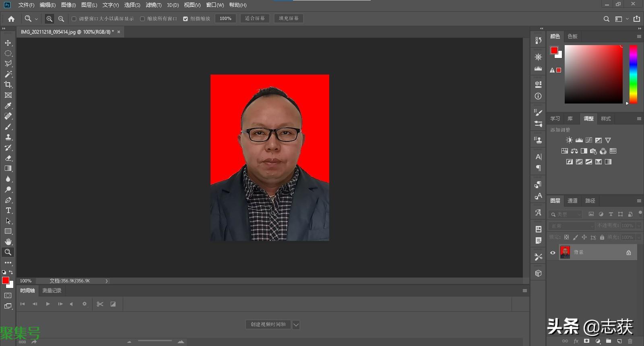Select the Hand tool

[x=8, y=242]
